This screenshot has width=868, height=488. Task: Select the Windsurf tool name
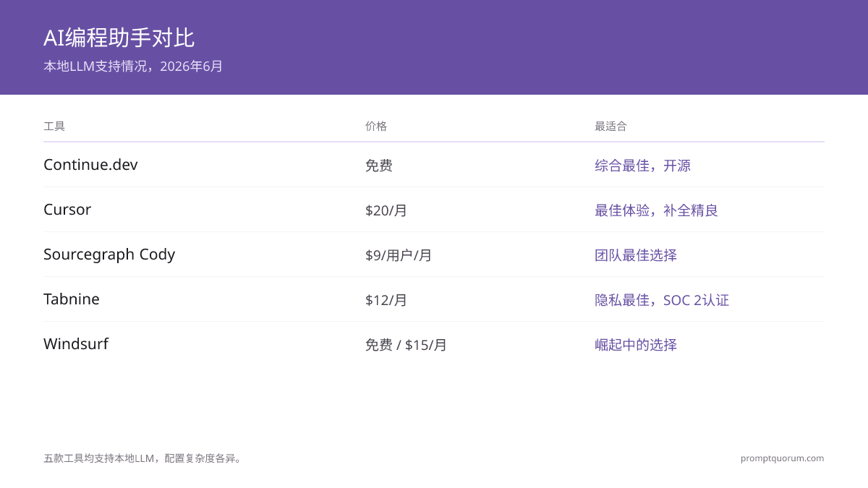point(76,344)
